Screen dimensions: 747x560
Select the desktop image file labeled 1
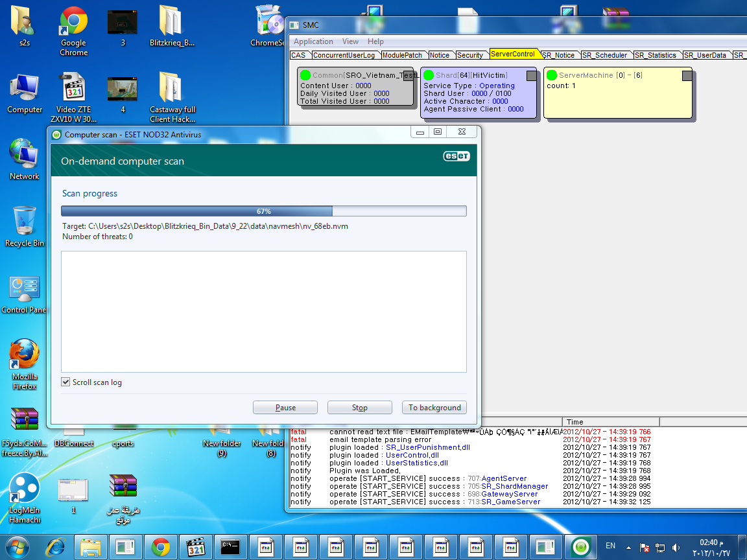[x=73, y=495]
